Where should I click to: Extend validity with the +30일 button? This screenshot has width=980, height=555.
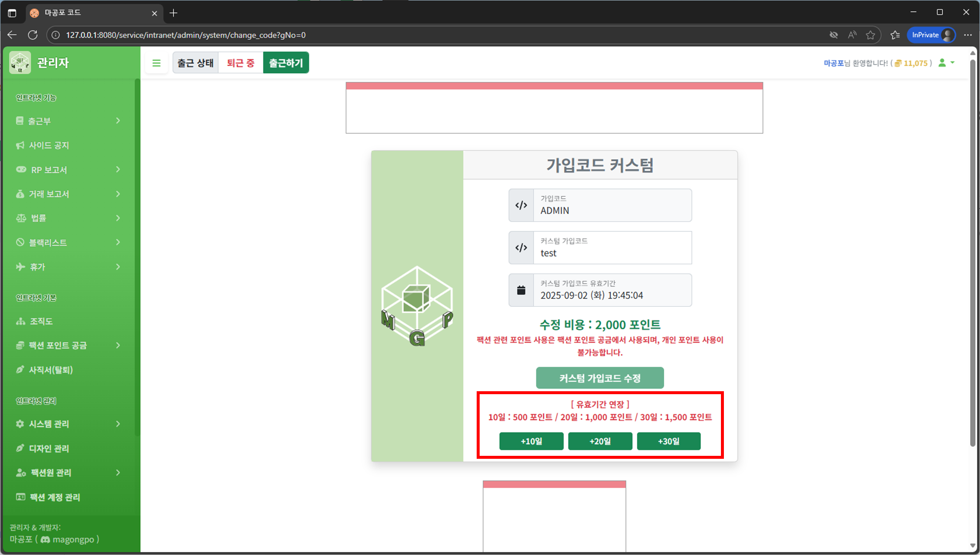pyautogui.click(x=669, y=441)
